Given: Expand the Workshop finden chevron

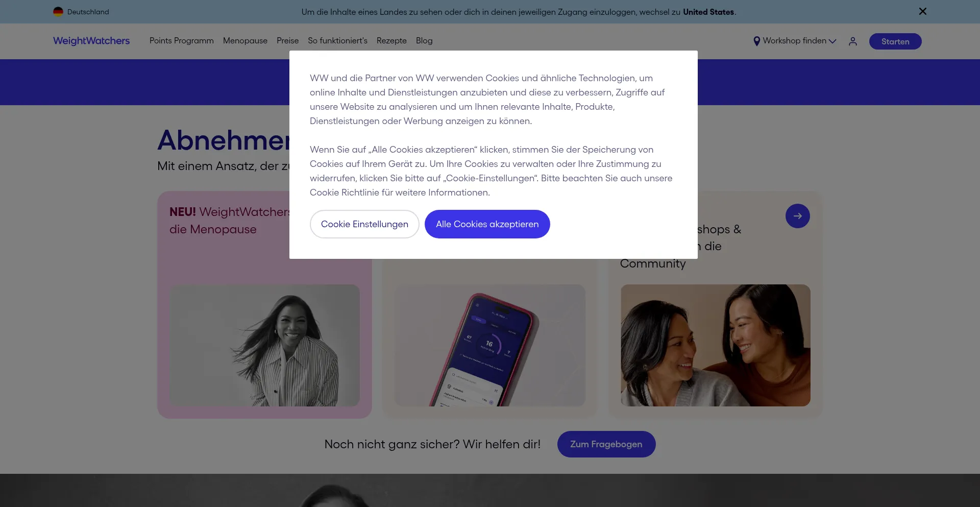Looking at the screenshot, I should point(832,41).
